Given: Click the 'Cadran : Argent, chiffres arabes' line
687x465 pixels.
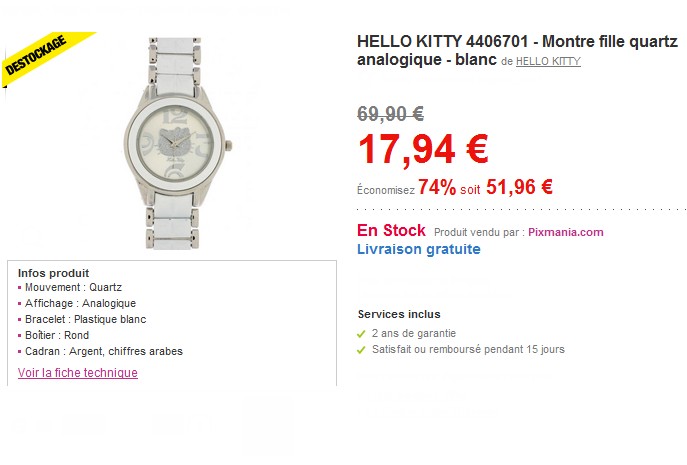Looking at the screenshot, I should pyautogui.click(x=104, y=351).
